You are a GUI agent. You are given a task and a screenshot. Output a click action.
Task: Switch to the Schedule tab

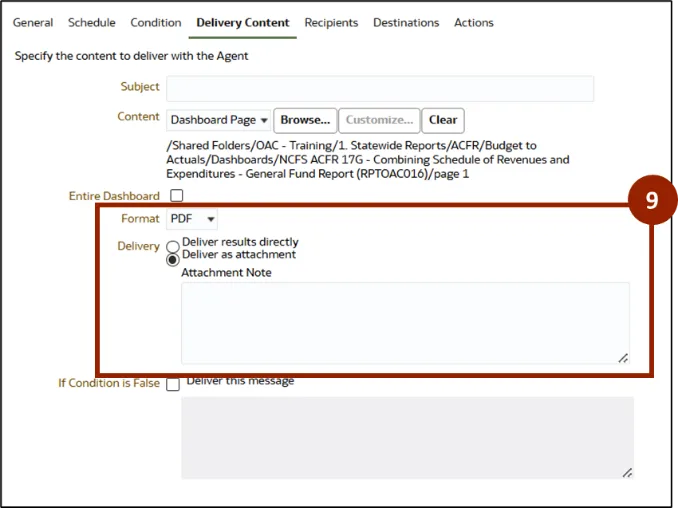(91, 22)
